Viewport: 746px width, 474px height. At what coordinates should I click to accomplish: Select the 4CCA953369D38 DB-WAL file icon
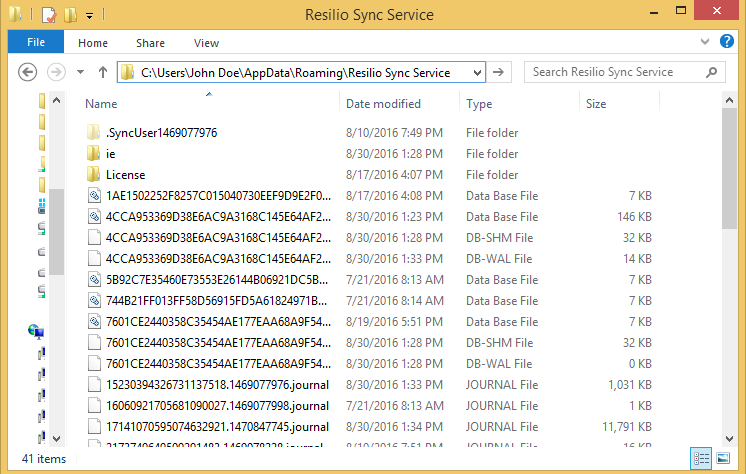tap(94, 258)
